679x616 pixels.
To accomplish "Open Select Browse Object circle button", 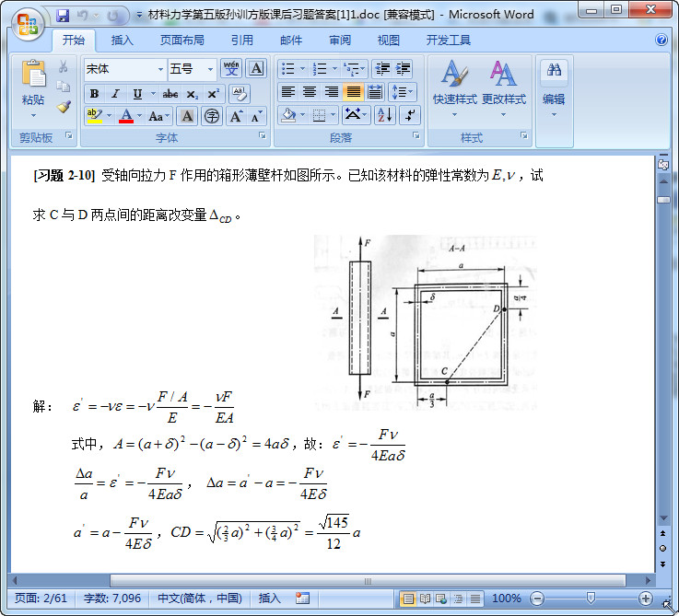I will (662, 549).
